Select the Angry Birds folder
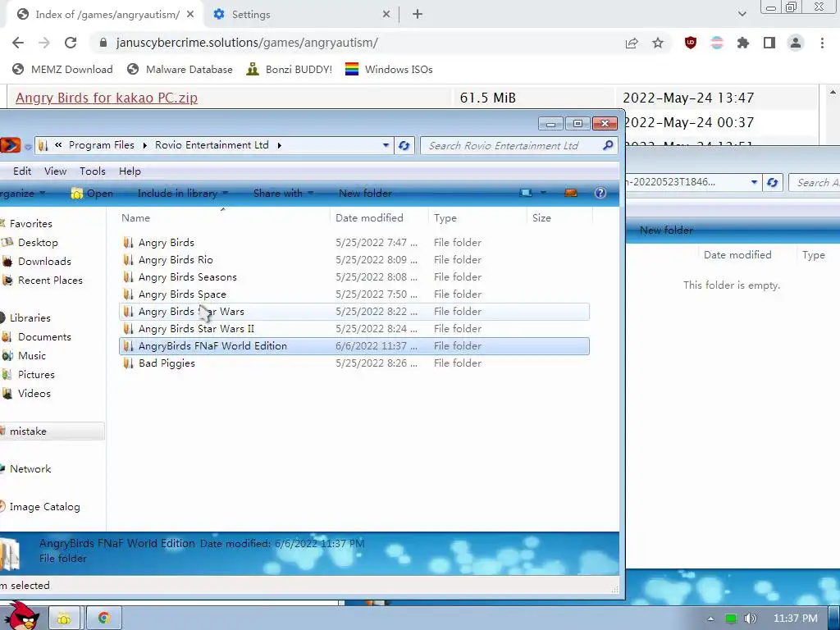The width and height of the screenshot is (840, 630). (x=354, y=243)
